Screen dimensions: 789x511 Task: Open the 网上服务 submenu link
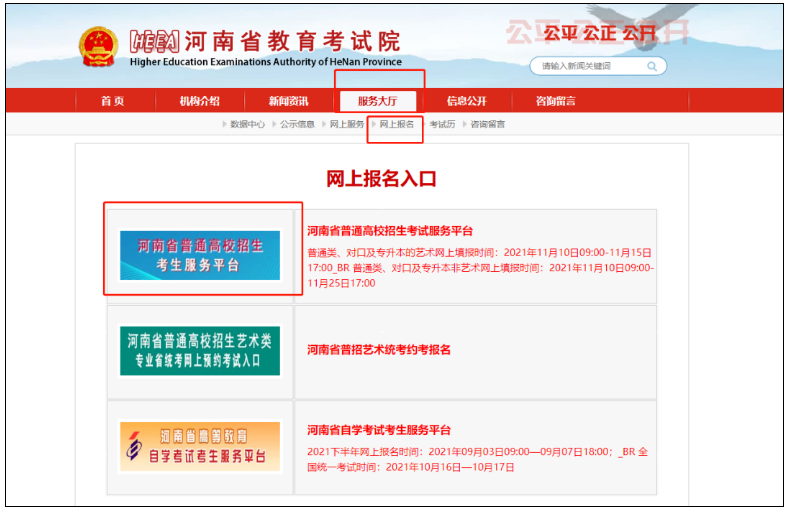coord(347,125)
